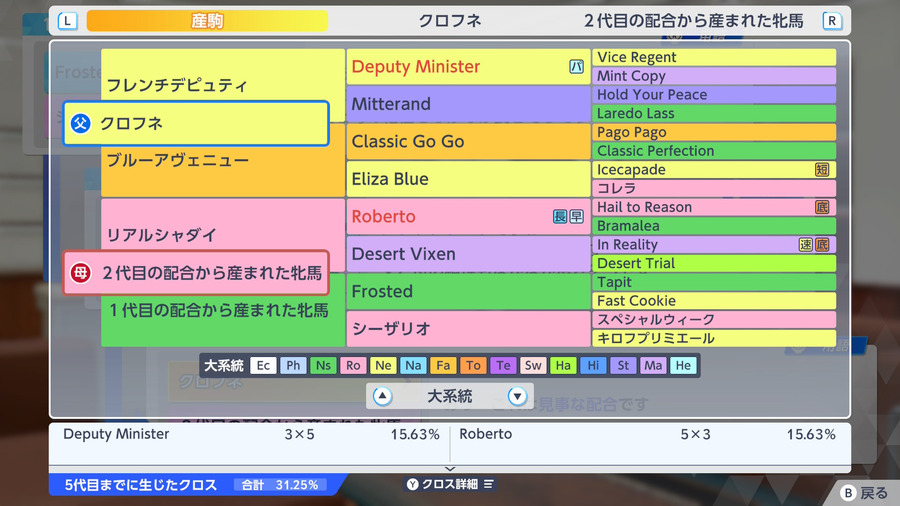Select the Ne lineage swatch

tap(383, 365)
